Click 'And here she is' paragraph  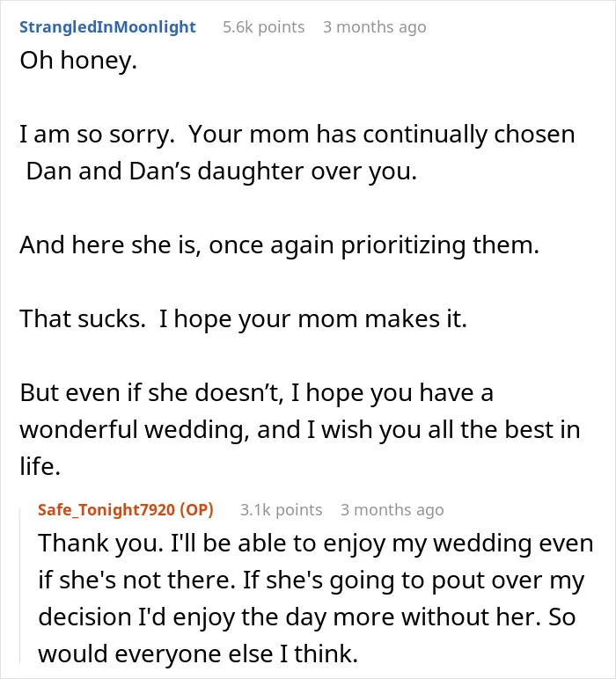point(280,245)
